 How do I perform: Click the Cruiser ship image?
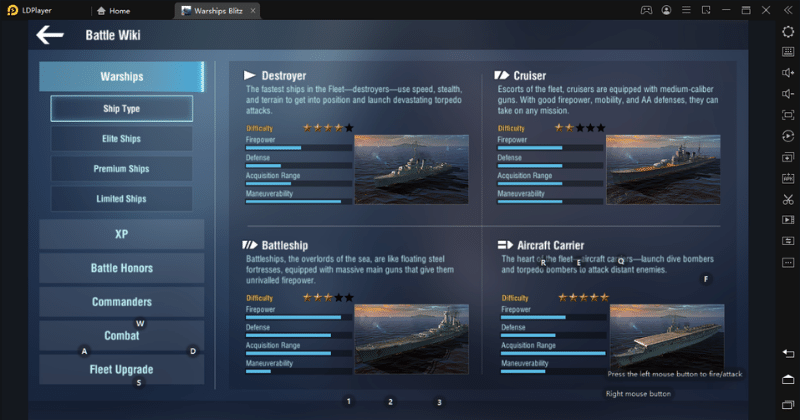click(663, 169)
